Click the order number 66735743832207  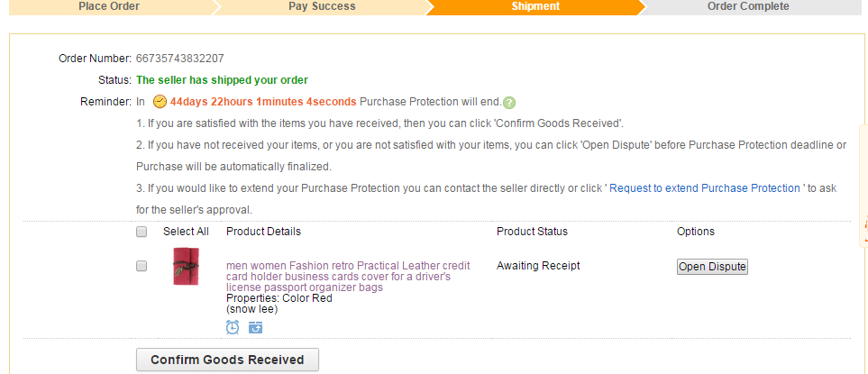click(180, 59)
